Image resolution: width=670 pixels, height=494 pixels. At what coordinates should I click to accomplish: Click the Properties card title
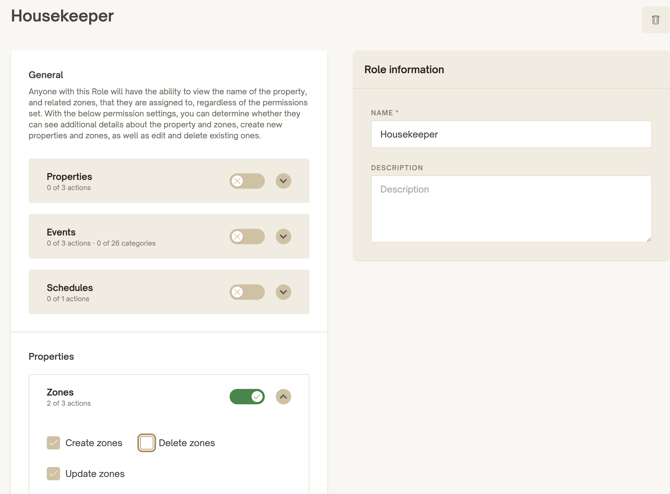point(69,176)
